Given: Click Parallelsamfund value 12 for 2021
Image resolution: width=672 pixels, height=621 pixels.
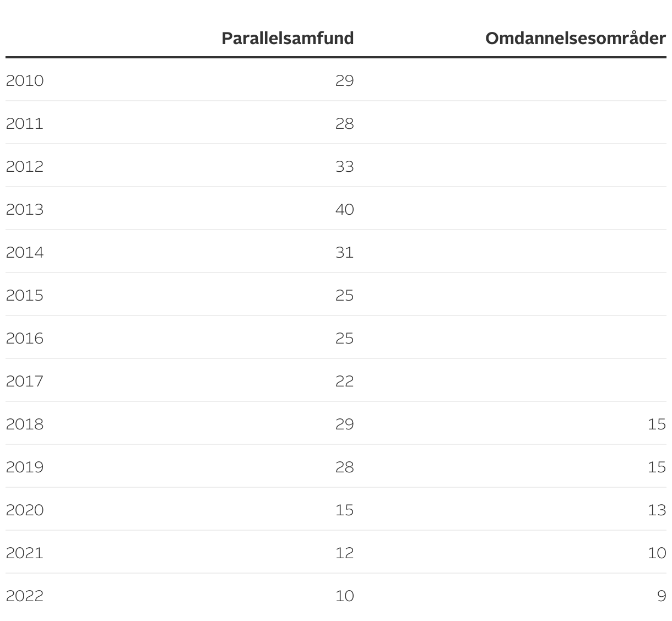Looking at the screenshot, I should [344, 553].
